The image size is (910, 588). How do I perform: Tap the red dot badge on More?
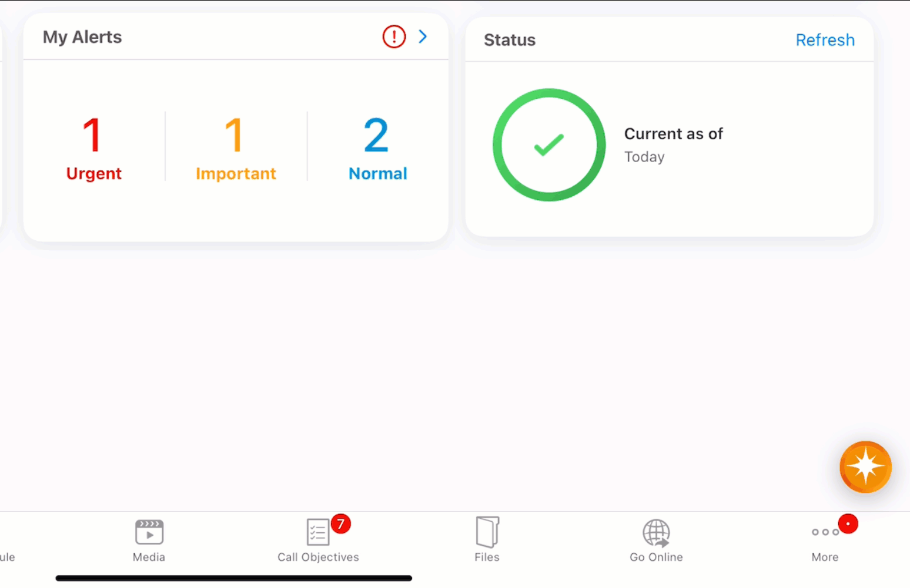point(848,523)
